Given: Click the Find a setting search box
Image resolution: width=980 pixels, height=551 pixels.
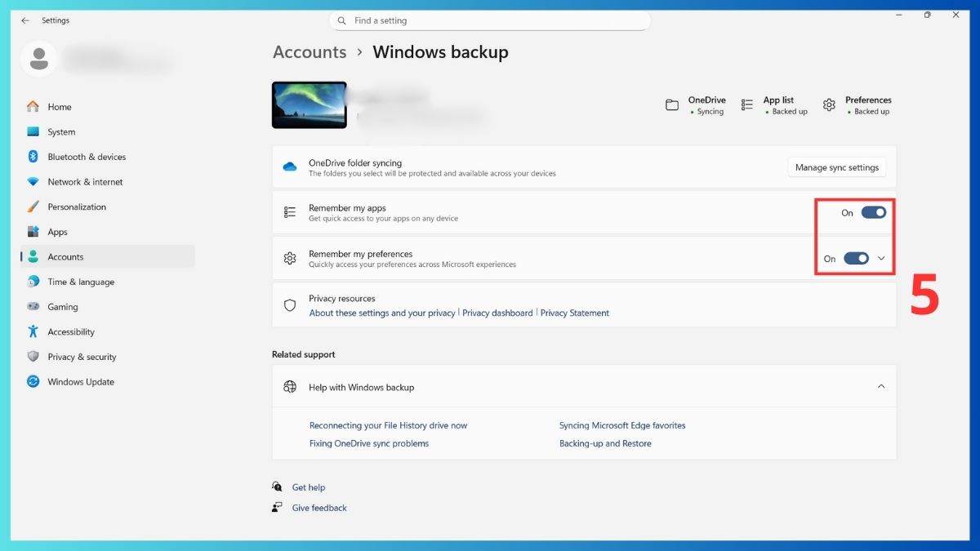Looking at the screenshot, I should 490,20.
